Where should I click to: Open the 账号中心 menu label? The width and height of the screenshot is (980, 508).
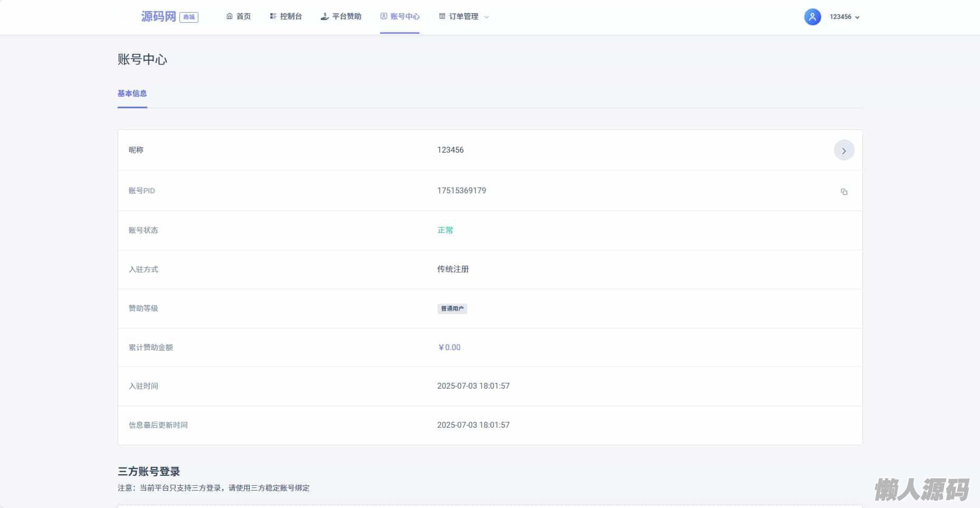[405, 16]
